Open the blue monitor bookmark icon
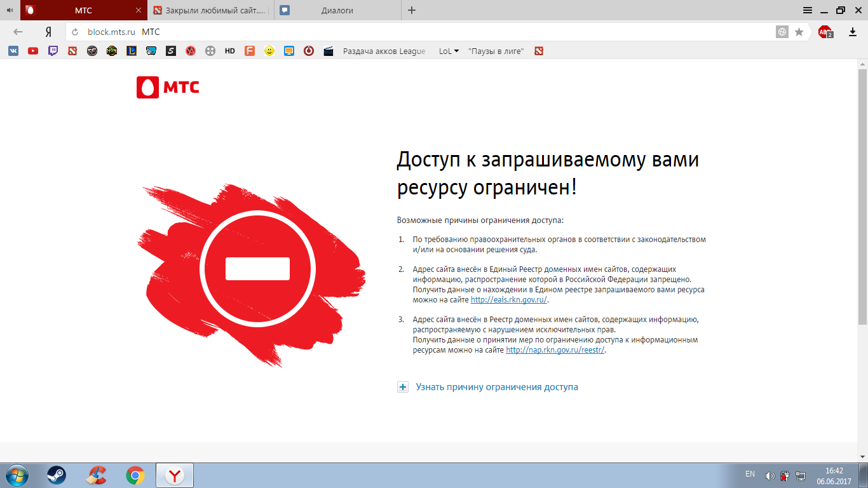The image size is (868, 488). point(289,51)
